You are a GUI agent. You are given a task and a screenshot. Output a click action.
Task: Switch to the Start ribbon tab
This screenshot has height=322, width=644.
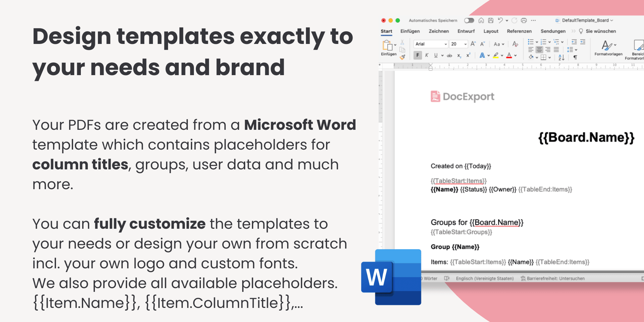386,31
